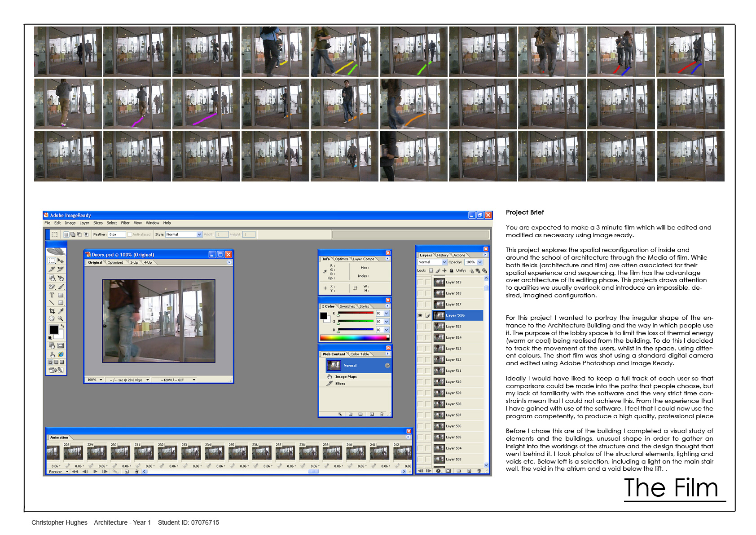Click the red R color slider

[356, 314]
